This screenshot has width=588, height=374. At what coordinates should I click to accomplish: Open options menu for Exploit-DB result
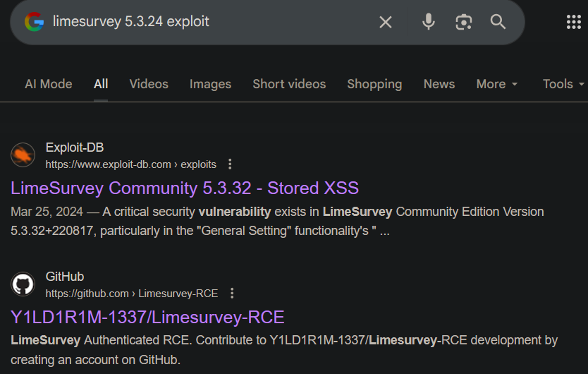coord(230,164)
